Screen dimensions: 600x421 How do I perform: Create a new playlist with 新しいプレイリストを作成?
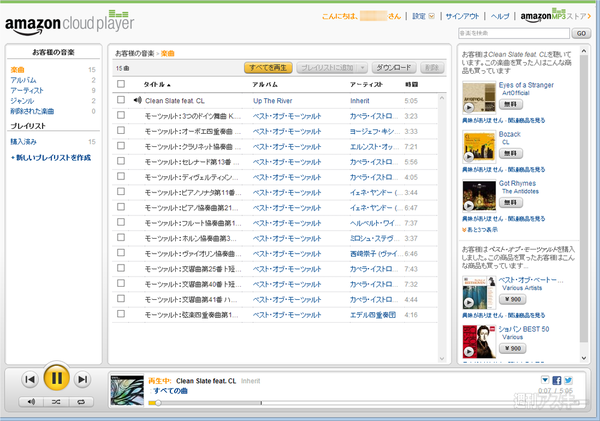coord(51,158)
